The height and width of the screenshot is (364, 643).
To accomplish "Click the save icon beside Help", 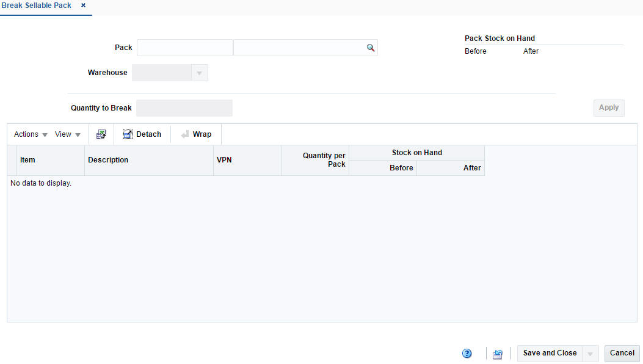I will [498, 354].
